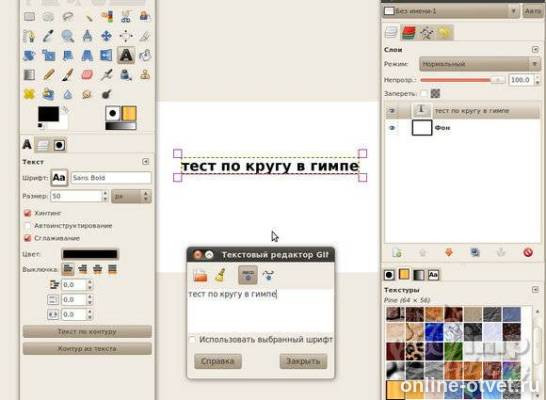The height and width of the screenshot is (400, 546).
Task: Open the font size unit dropdown
Action: (x=131, y=196)
